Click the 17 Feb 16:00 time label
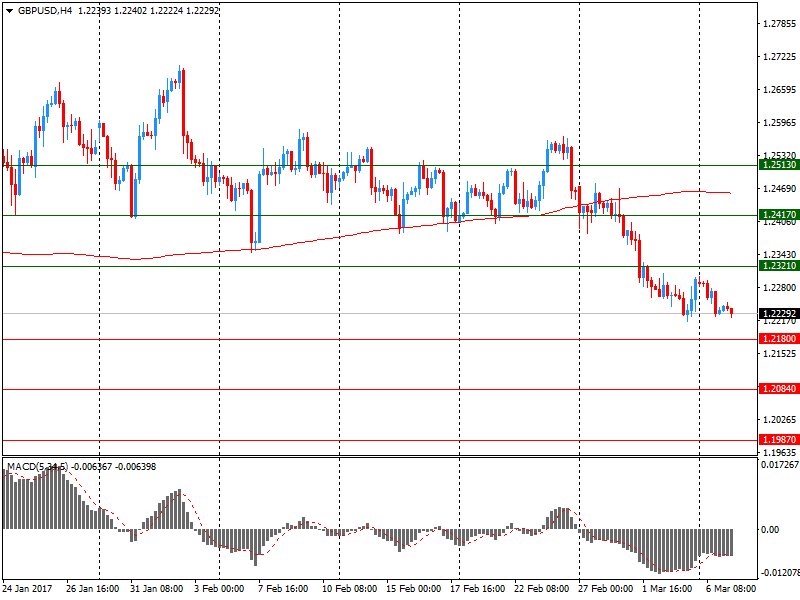This screenshot has height=600, width=800. click(477, 588)
